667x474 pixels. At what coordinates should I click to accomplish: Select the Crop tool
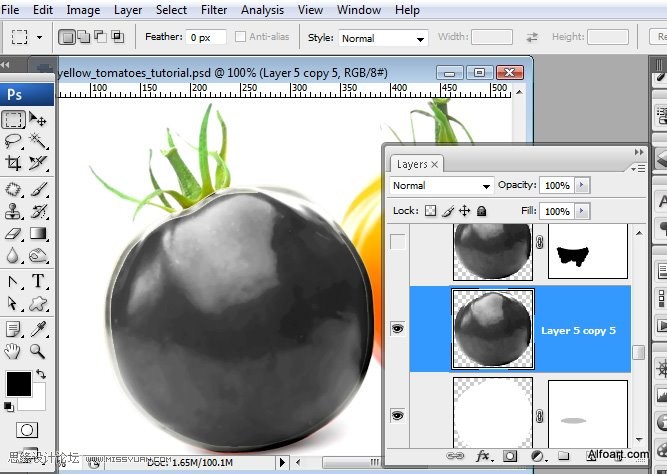tap(13, 164)
